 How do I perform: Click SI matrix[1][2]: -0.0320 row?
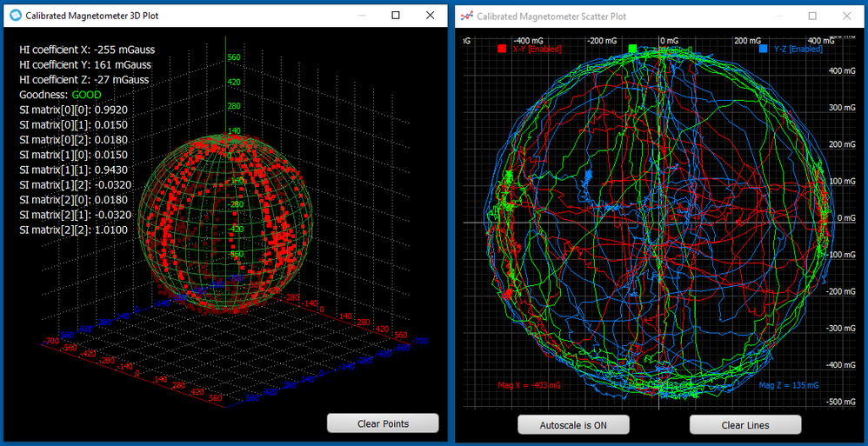click(76, 184)
